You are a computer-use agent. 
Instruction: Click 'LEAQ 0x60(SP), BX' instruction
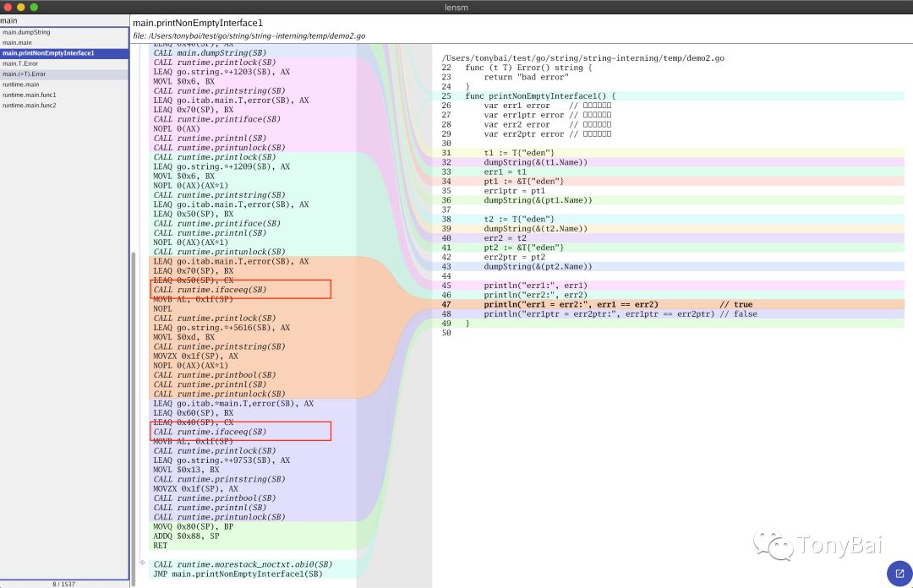point(194,413)
